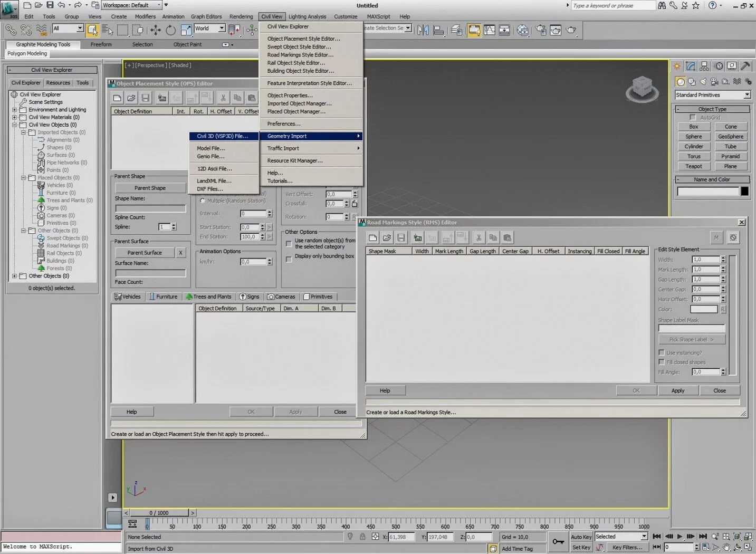Click the Key Filters… button

tap(627, 548)
